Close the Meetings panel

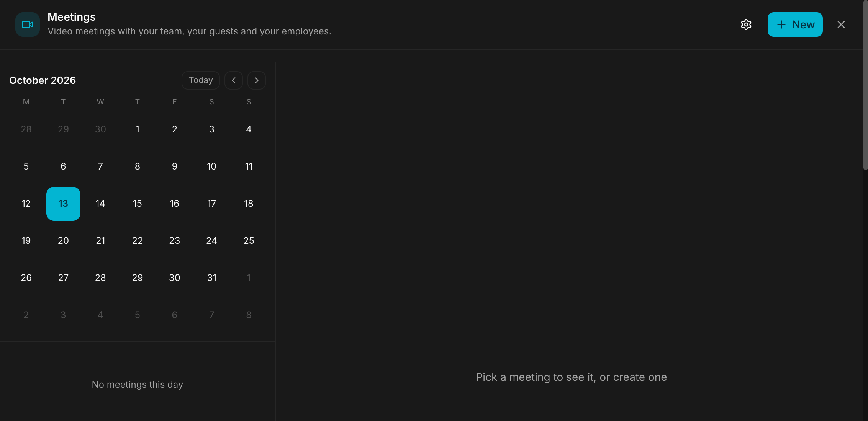click(841, 24)
